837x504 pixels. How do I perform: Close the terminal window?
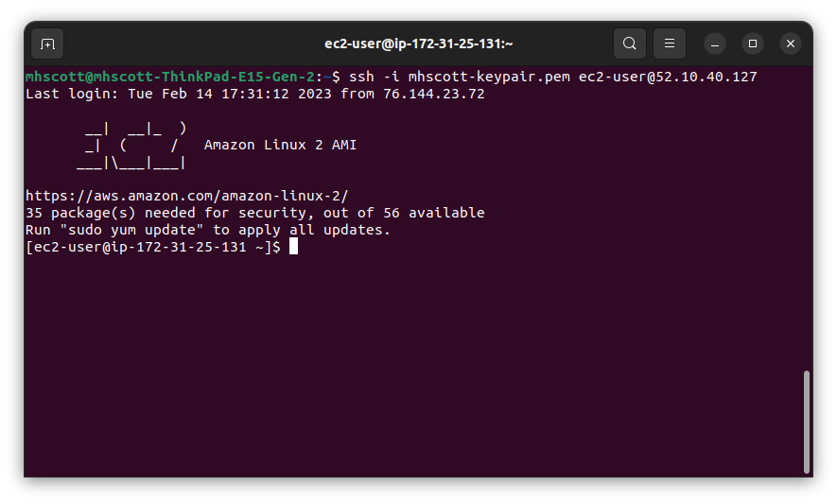[x=791, y=43]
